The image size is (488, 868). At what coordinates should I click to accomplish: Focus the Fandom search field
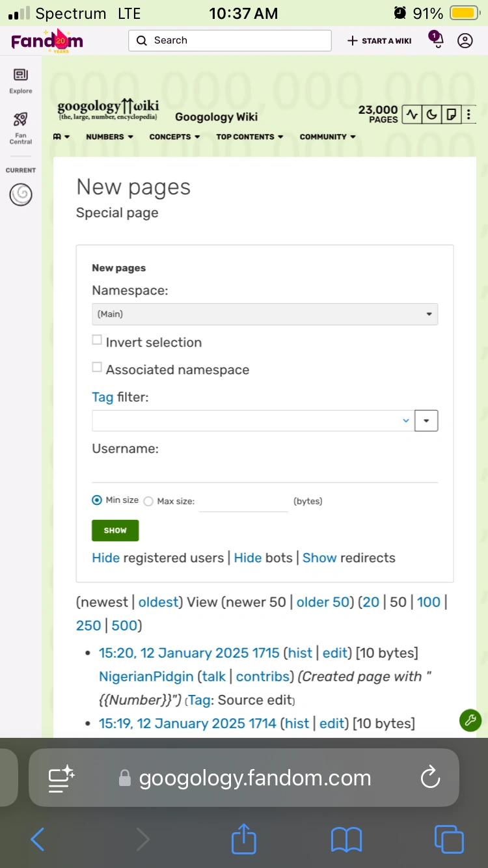pos(230,40)
